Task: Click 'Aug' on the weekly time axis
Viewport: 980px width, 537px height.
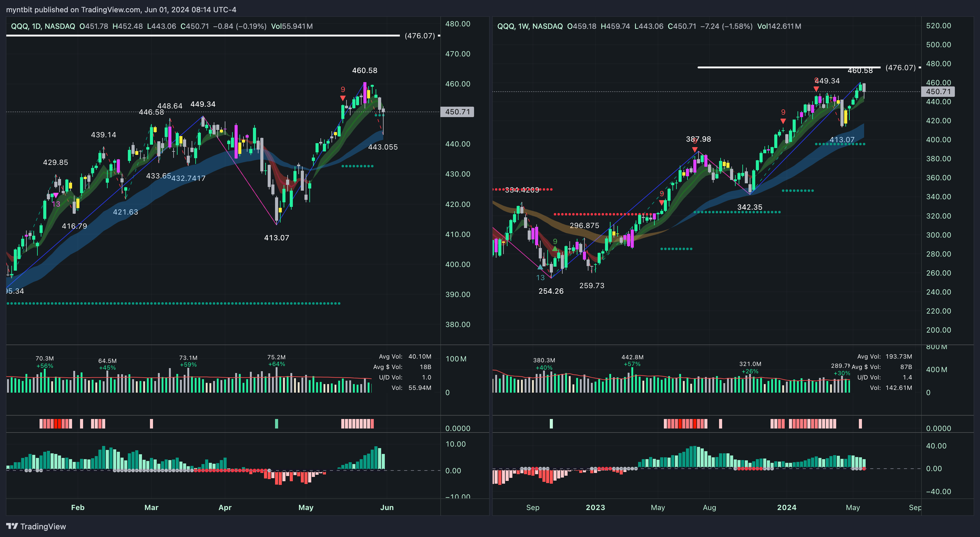Action: click(710, 508)
